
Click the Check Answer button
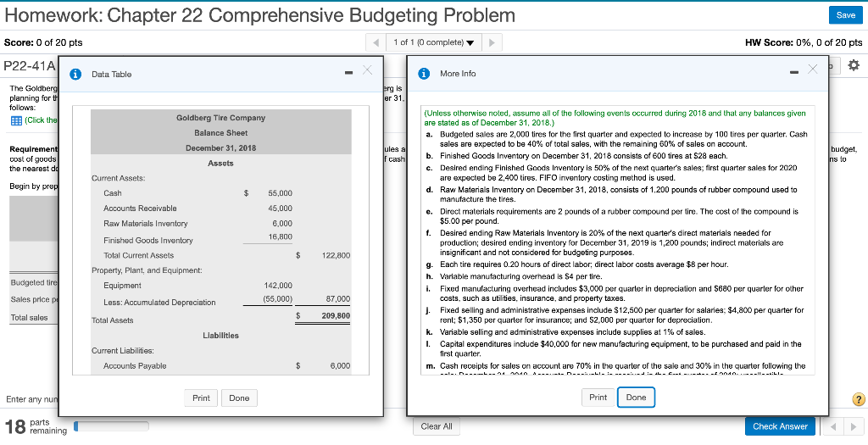[x=780, y=426]
